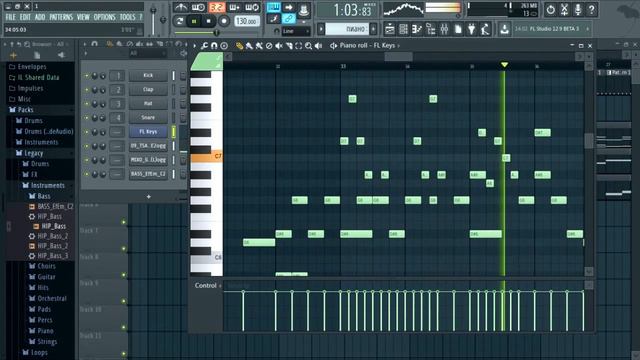
Task: Select the FL Keys channel button
Action: (148, 132)
